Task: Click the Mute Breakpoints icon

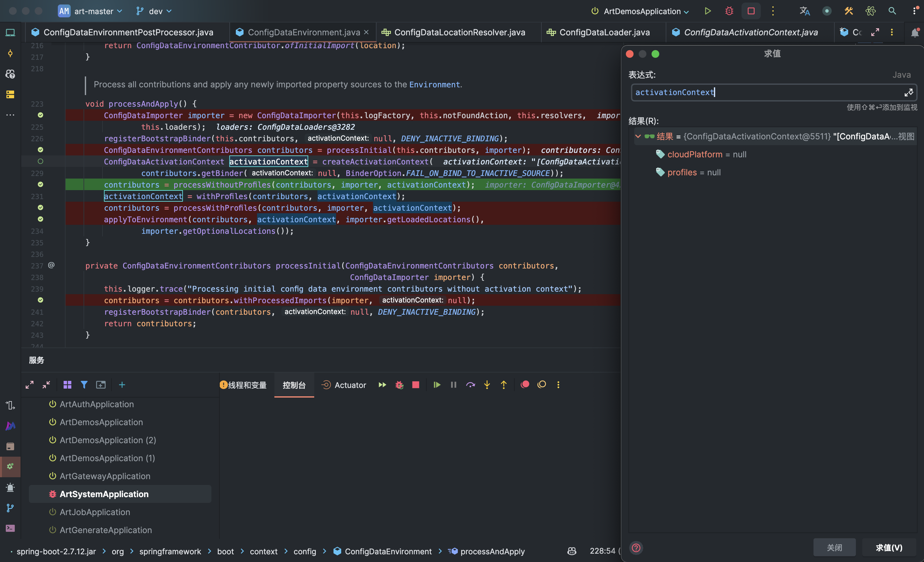Action: (541, 384)
